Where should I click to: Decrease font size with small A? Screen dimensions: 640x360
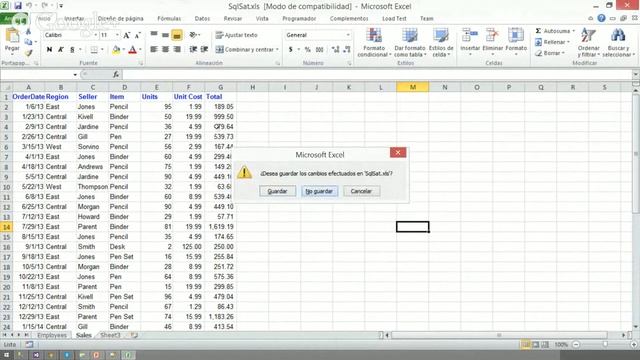pyautogui.click(x=138, y=35)
